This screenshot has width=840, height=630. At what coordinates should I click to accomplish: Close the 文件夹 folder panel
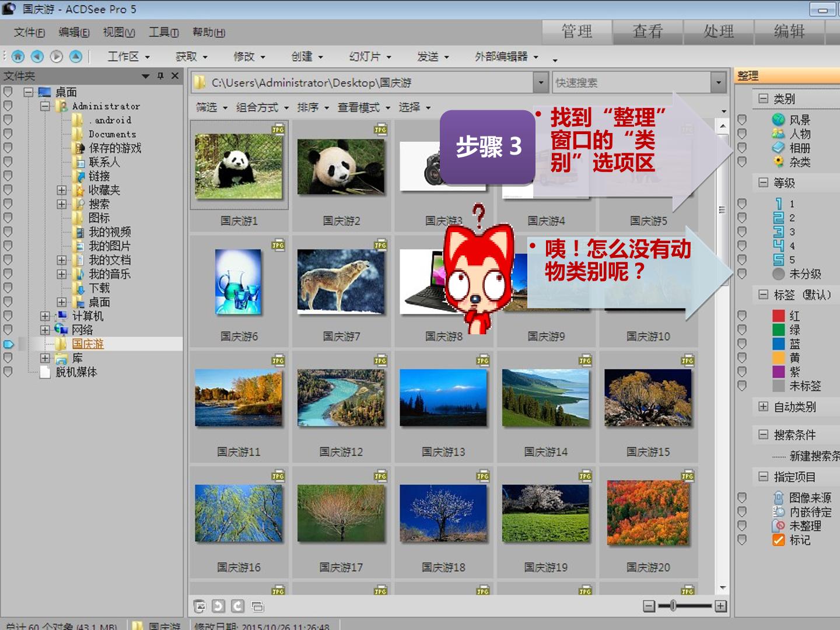[x=174, y=76]
